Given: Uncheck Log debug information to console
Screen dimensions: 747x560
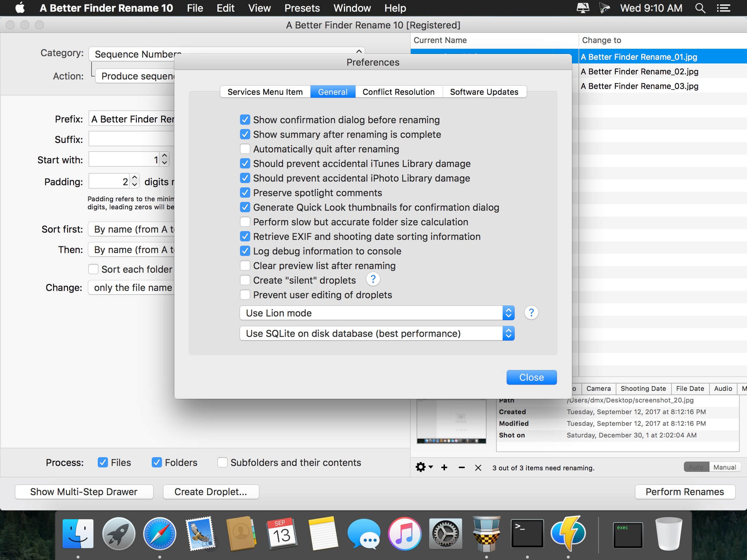Looking at the screenshot, I should [245, 251].
